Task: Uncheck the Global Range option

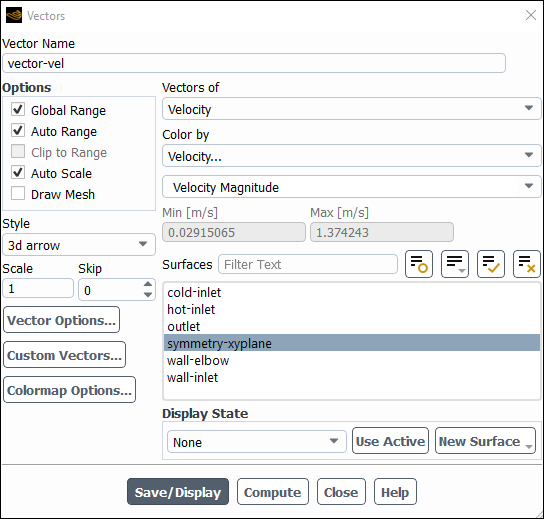Action: pos(18,110)
